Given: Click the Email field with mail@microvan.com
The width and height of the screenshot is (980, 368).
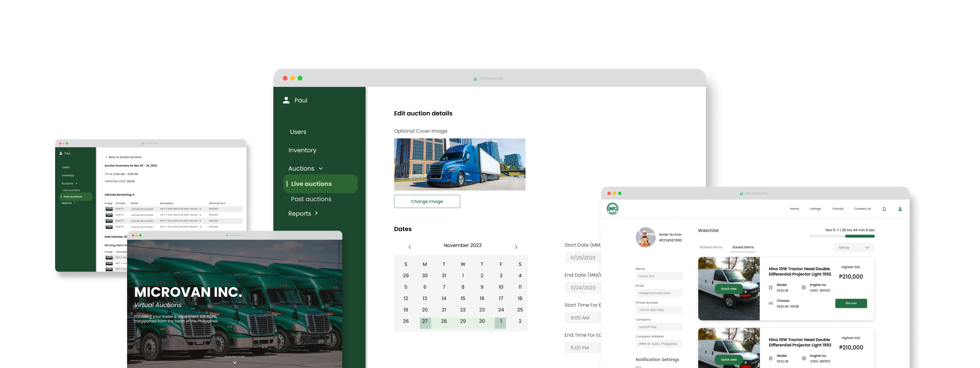Looking at the screenshot, I should click(x=659, y=293).
